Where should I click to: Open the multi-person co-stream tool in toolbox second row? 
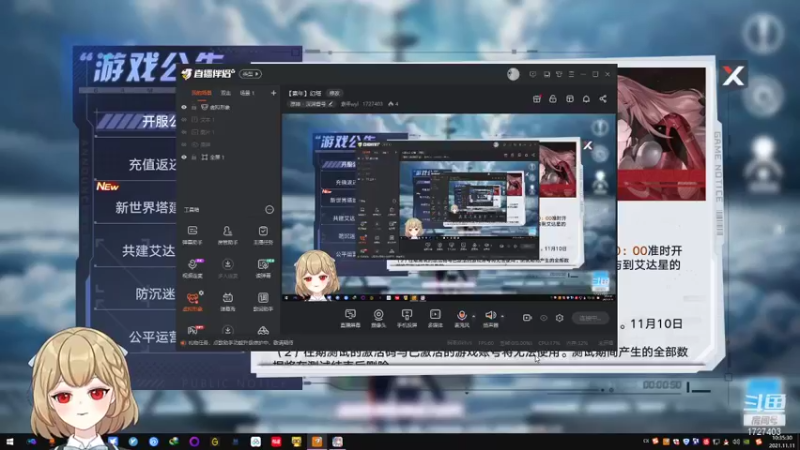(x=228, y=268)
